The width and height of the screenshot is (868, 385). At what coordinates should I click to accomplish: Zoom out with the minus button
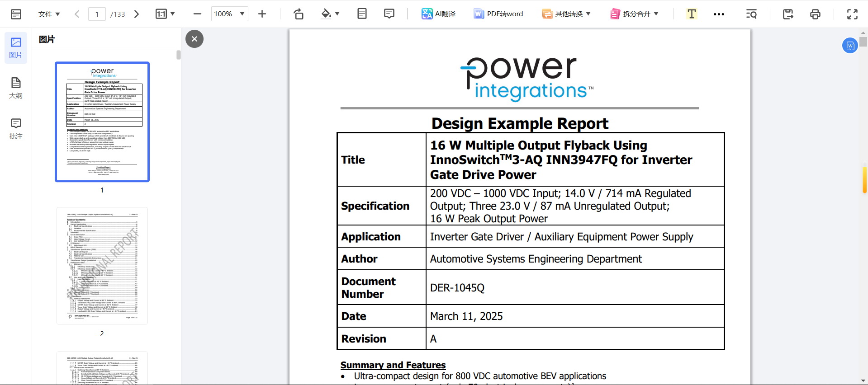197,14
